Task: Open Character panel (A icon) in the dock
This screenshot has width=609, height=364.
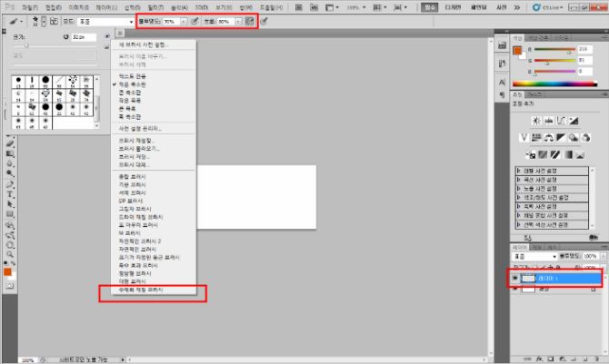Action: (x=502, y=82)
